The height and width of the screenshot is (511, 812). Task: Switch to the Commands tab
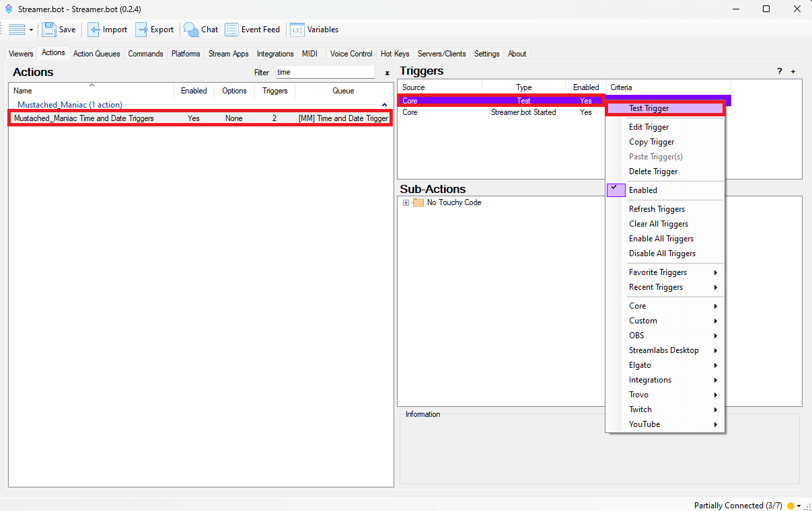(145, 54)
